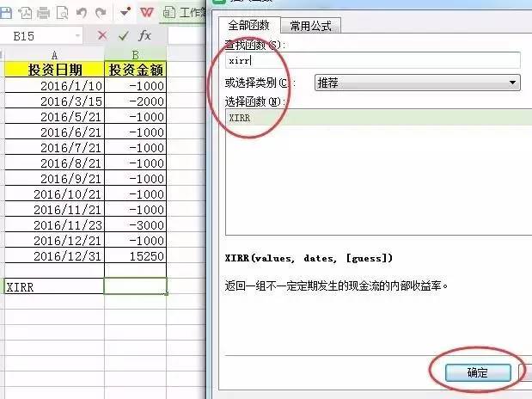
Task: Click the 确定 button
Action: coord(478,372)
